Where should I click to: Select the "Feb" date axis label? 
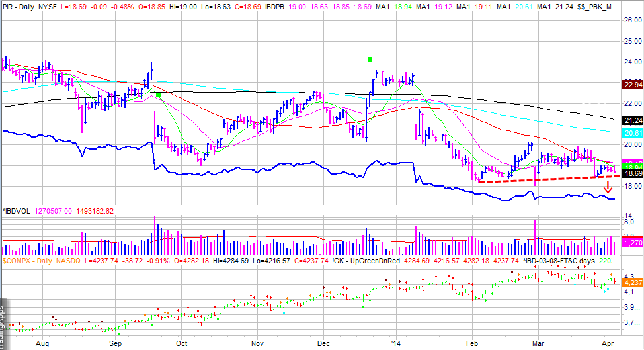(472, 344)
